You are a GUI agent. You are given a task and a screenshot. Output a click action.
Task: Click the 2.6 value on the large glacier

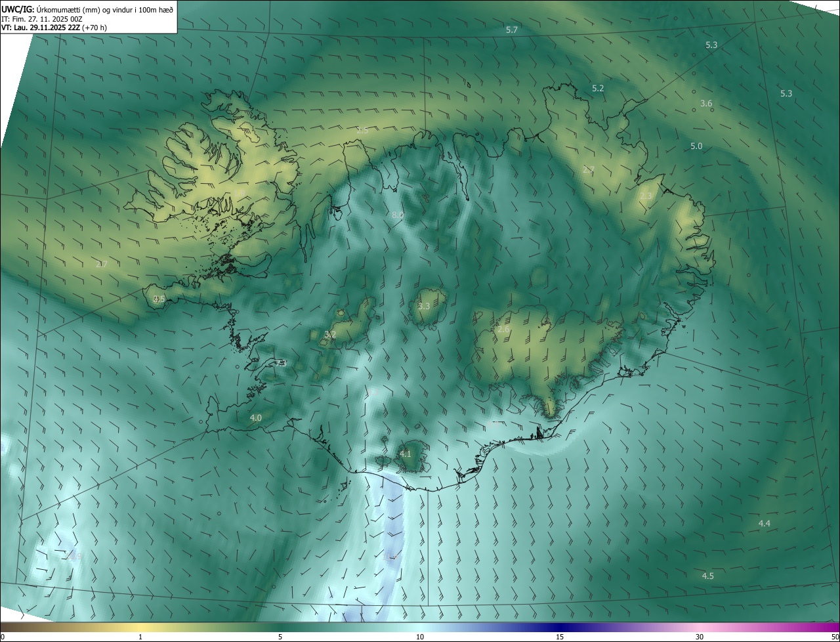[503, 330]
